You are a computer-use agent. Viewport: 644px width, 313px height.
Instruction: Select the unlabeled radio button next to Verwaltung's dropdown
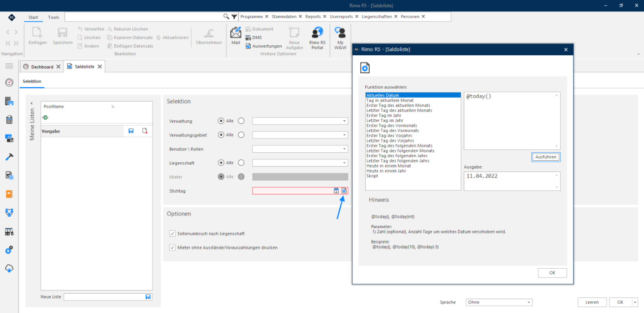coord(241,121)
